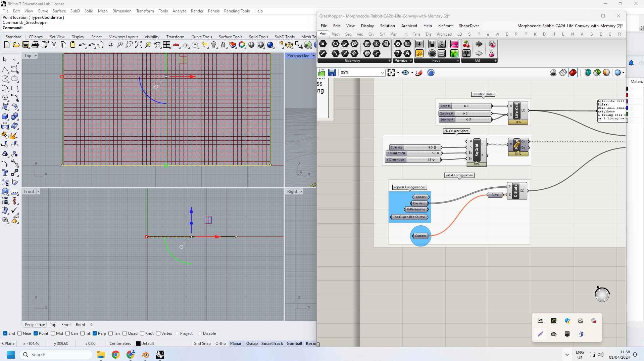Click the New file icon in Rhino toolbar
This screenshot has width=644, height=361.
(x=7, y=45)
